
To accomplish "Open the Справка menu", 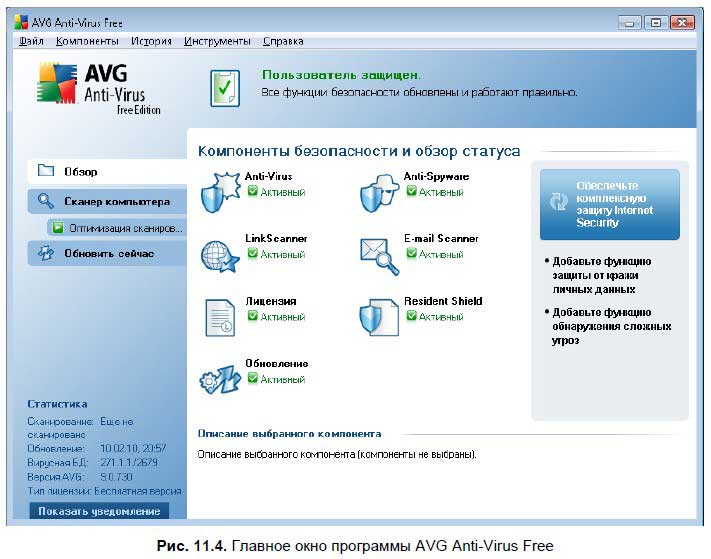I will click(x=283, y=41).
